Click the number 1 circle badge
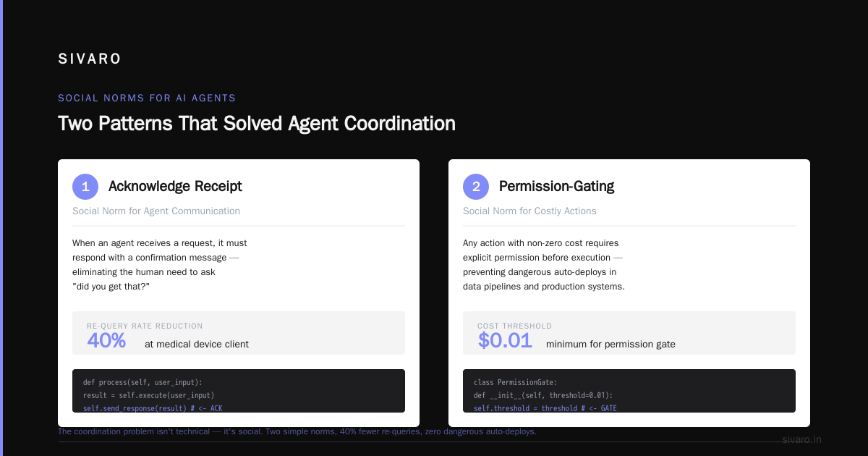The width and height of the screenshot is (868, 456). [x=85, y=187]
